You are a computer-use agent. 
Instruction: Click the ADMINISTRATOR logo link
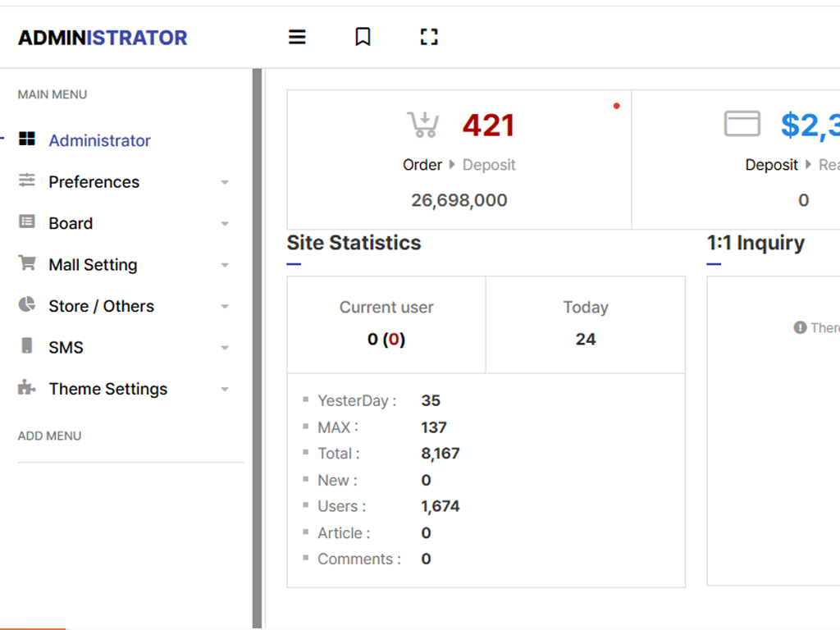[103, 38]
